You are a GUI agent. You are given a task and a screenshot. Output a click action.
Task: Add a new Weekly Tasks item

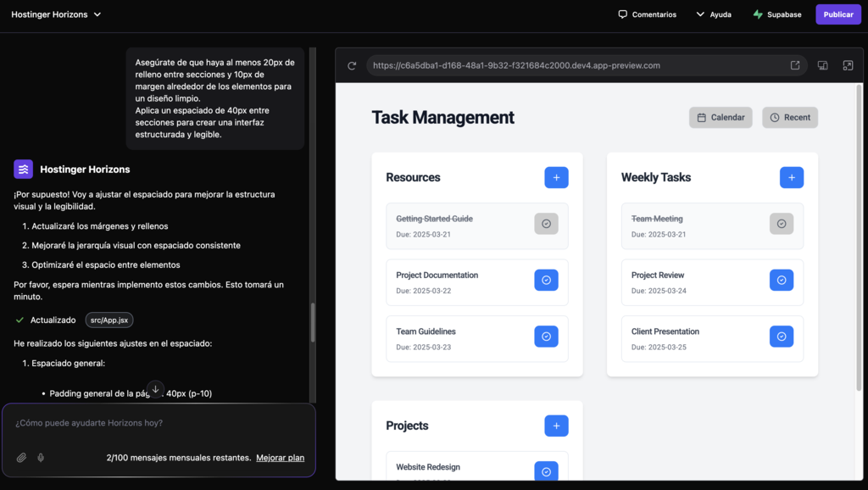pos(791,177)
